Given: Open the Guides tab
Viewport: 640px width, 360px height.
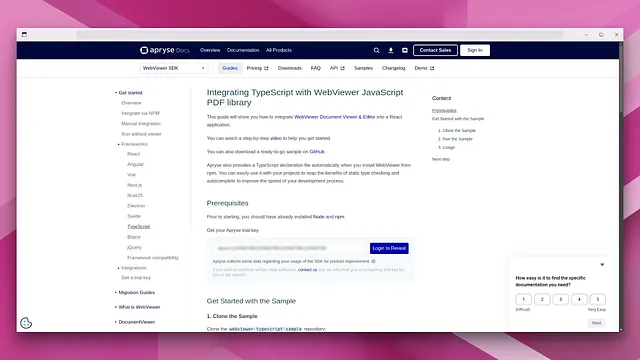Looking at the screenshot, I should tap(230, 68).
